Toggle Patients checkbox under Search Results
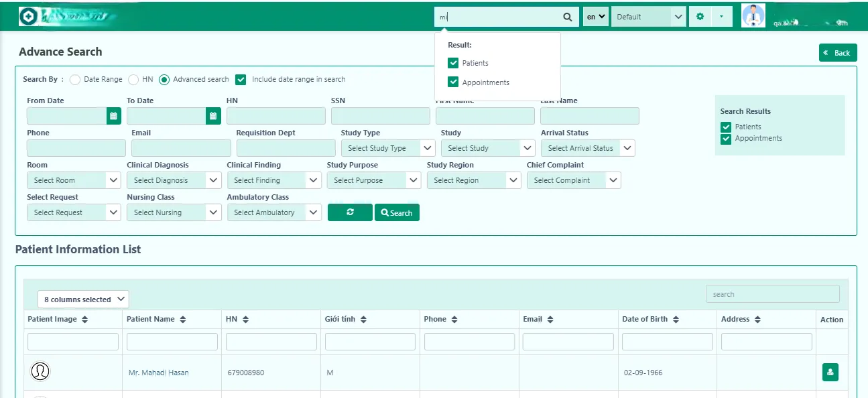868x398 pixels. 726,127
